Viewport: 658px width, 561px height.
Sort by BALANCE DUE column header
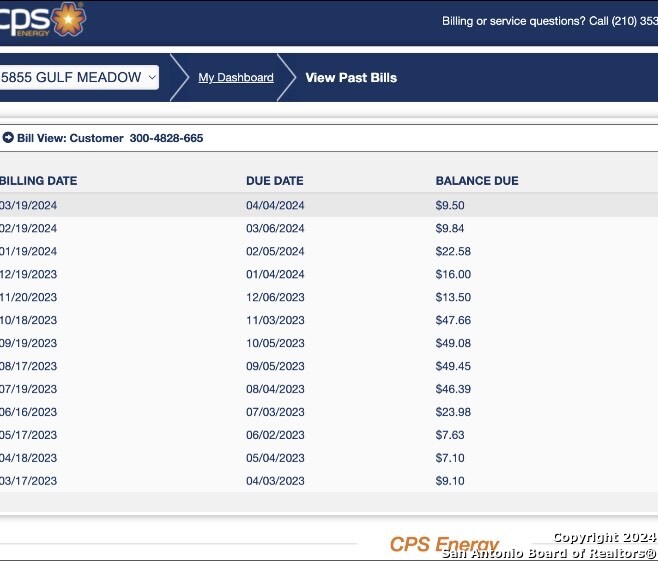tap(477, 181)
